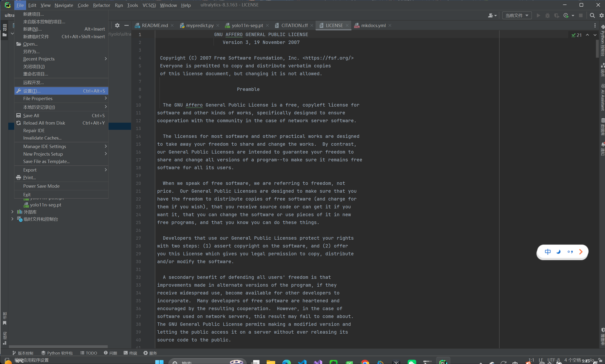Click the editor vertical scrollbar thumb
The width and height of the screenshot is (605, 364).
coord(597,49)
